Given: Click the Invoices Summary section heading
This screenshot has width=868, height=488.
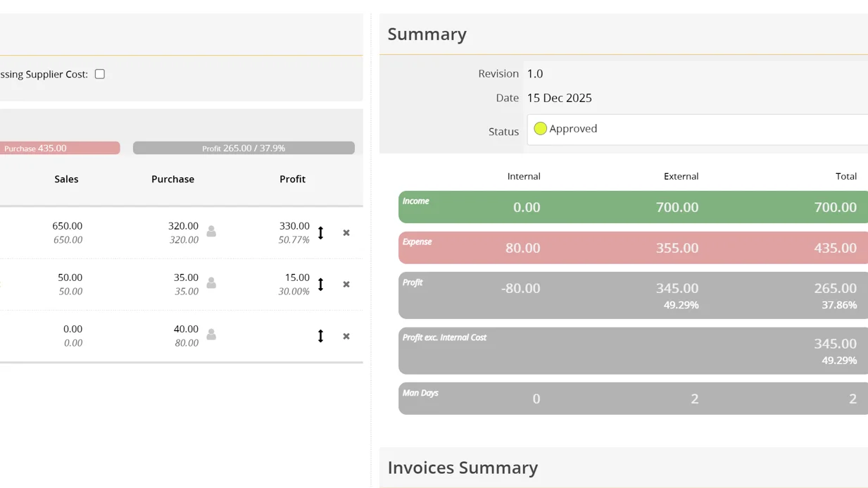Looking at the screenshot, I should 463,468.
